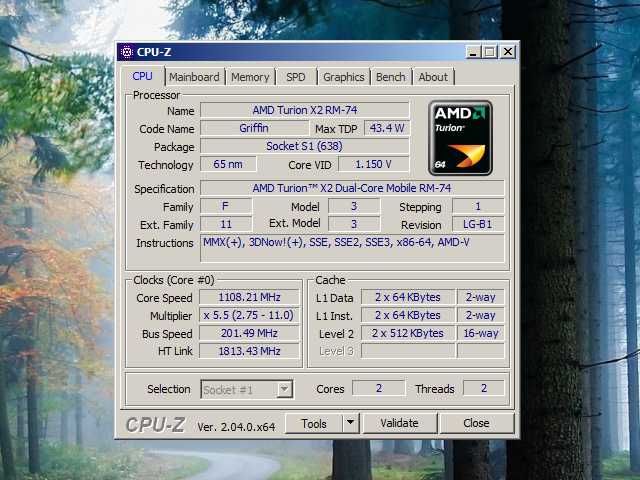Click the Name value AMD Turion X2 RM-74

304,110
